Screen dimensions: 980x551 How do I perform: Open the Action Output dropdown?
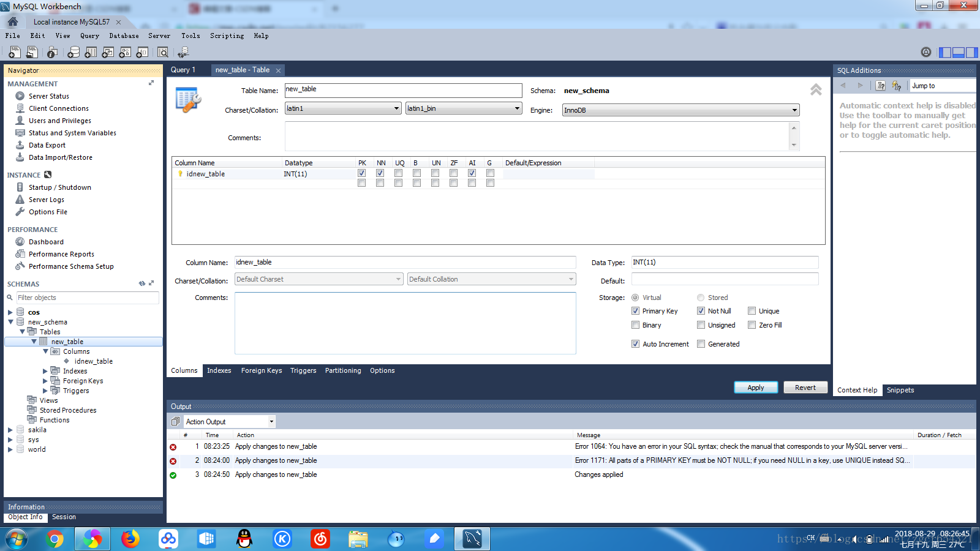pos(230,421)
